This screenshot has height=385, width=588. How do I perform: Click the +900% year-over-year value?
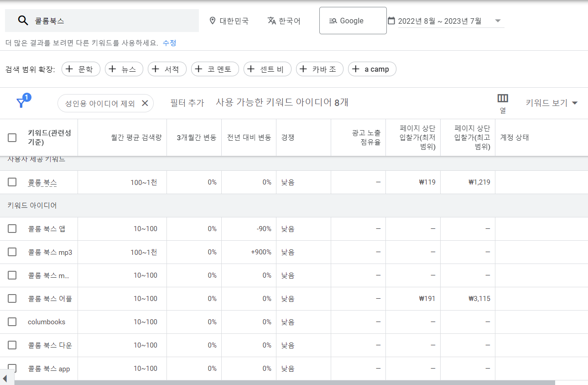coord(261,252)
